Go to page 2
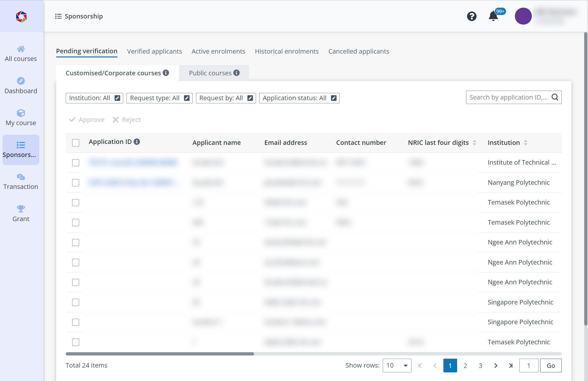The image size is (588, 381). (x=465, y=366)
